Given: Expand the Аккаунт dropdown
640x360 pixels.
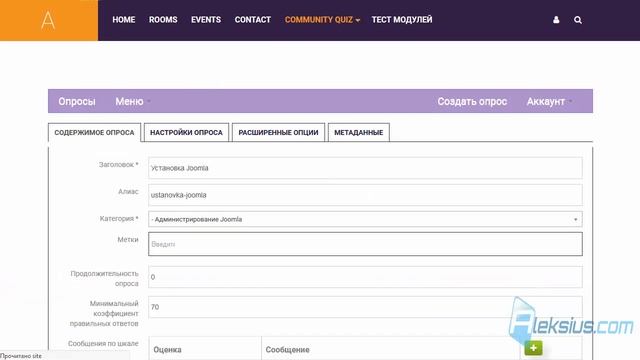Looking at the screenshot, I should point(549,101).
